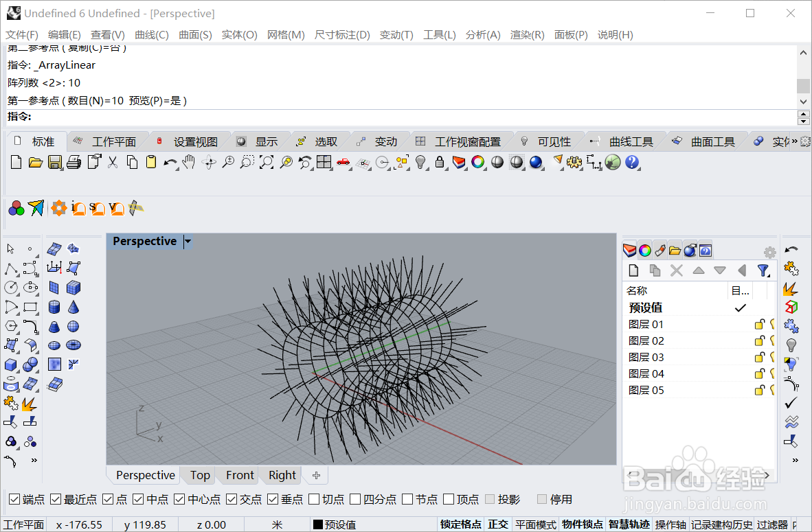Toggle the 中心点 osnap checkbox
The height and width of the screenshot is (532, 812).
[179, 500]
